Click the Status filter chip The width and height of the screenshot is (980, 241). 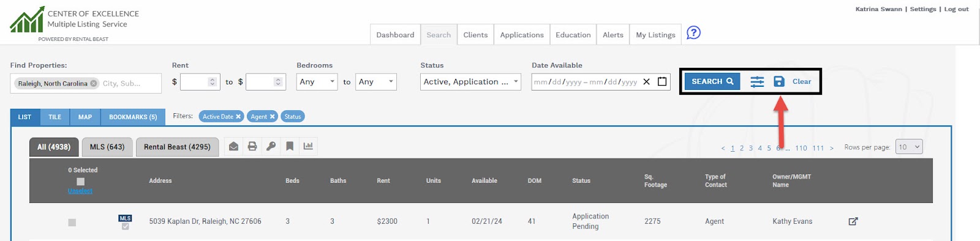[x=293, y=117]
